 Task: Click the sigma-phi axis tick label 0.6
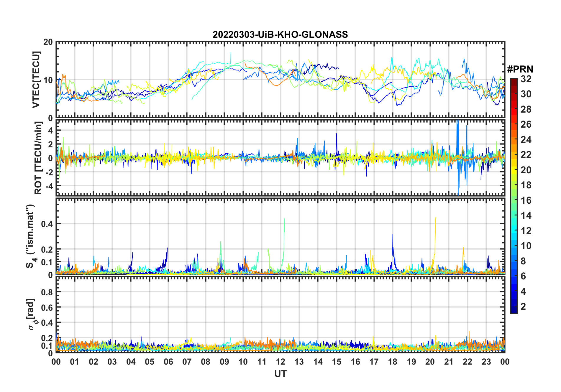tap(47, 307)
